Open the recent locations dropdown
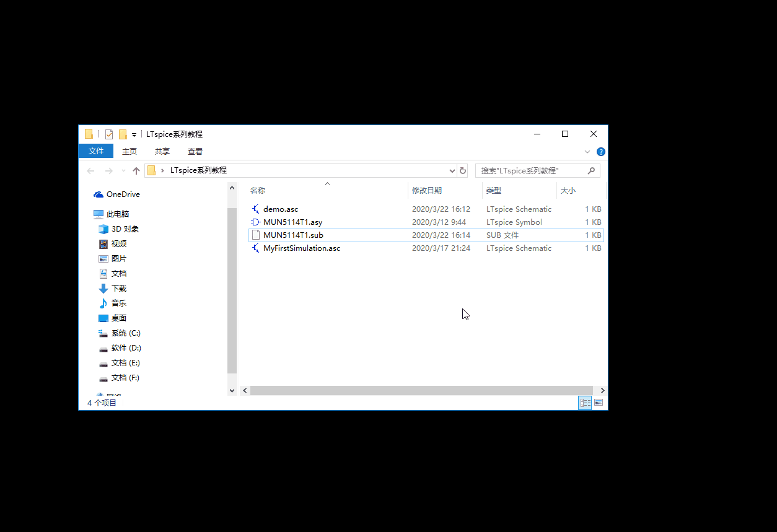Image resolution: width=777 pixels, height=532 pixels. [123, 171]
